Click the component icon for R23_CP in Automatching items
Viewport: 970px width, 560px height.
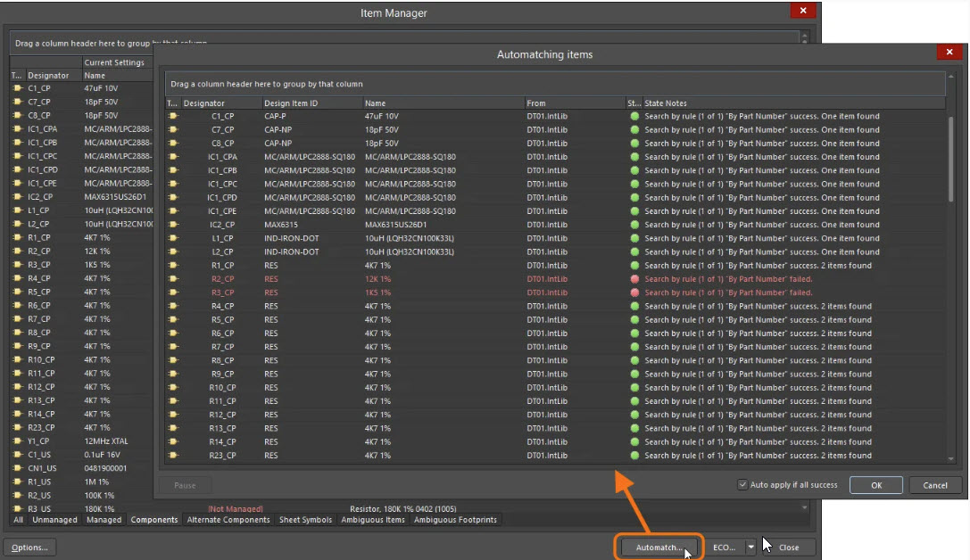173,456
